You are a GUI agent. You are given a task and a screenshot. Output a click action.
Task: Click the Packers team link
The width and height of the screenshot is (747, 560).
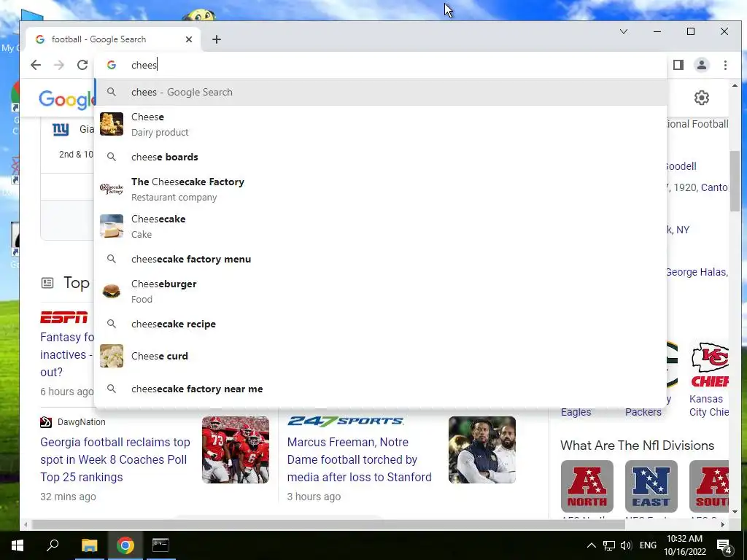coord(643,412)
